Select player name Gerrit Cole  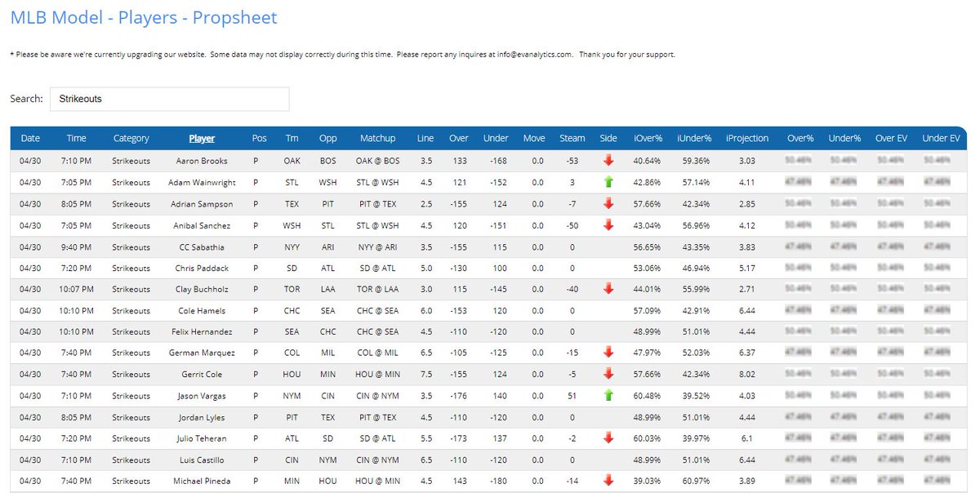coord(202,374)
